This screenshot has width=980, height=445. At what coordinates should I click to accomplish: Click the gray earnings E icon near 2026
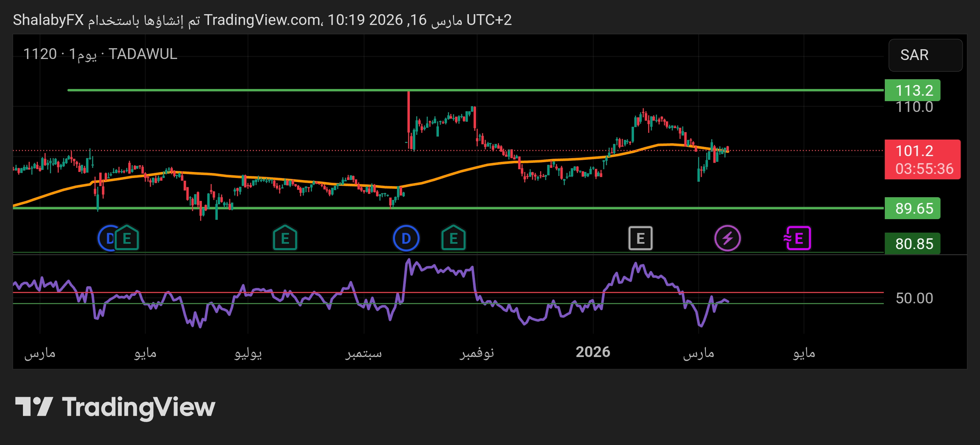tap(640, 238)
